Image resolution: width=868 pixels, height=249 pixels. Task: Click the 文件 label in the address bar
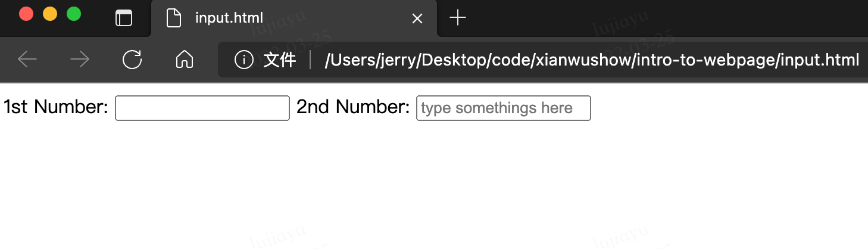[x=280, y=60]
